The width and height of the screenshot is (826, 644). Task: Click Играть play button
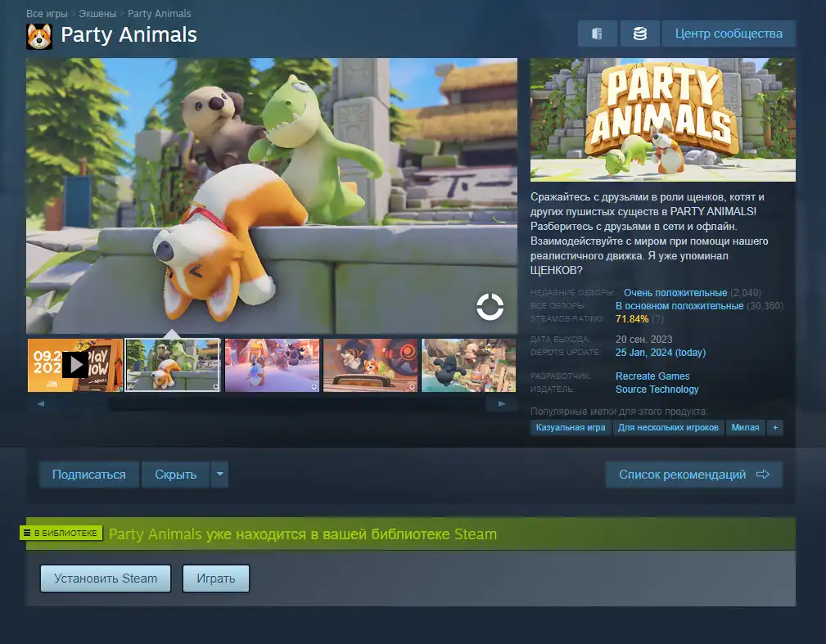pyautogui.click(x=216, y=579)
